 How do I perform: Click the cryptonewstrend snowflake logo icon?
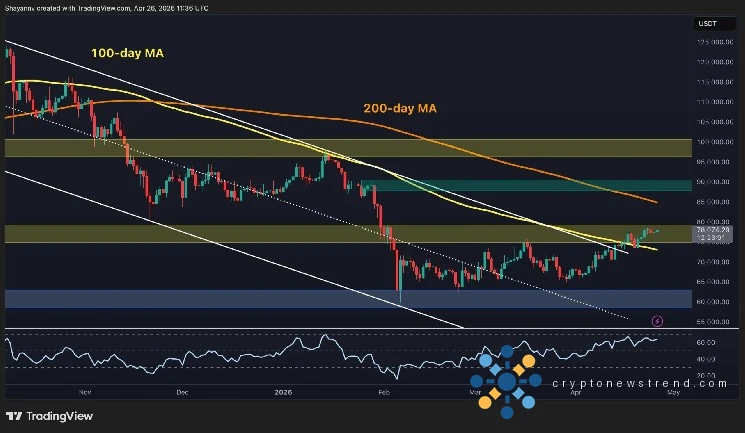507,381
